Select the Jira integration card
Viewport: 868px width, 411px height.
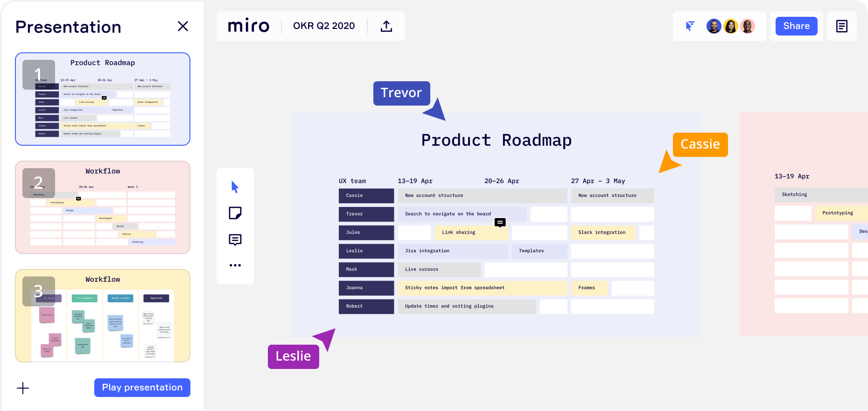tap(453, 251)
